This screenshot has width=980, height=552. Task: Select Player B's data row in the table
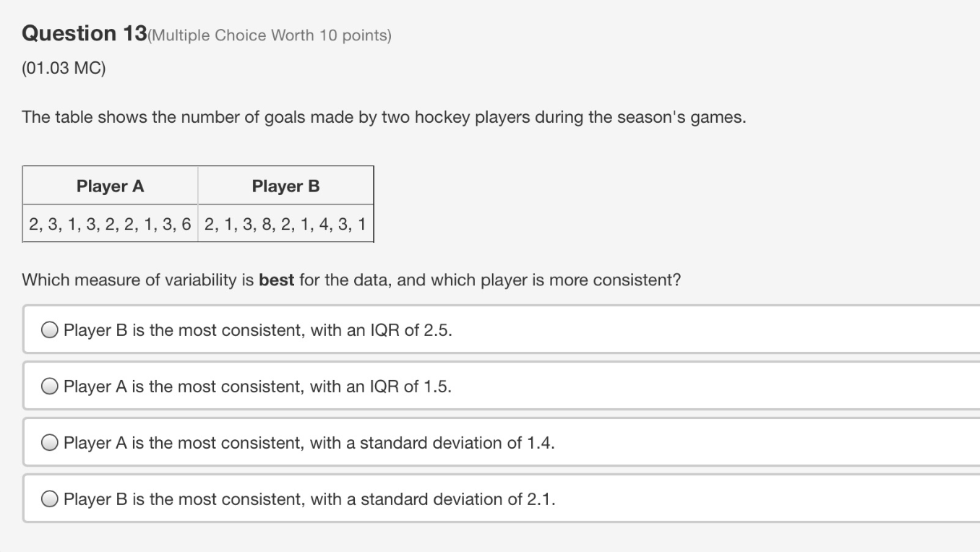click(x=286, y=223)
